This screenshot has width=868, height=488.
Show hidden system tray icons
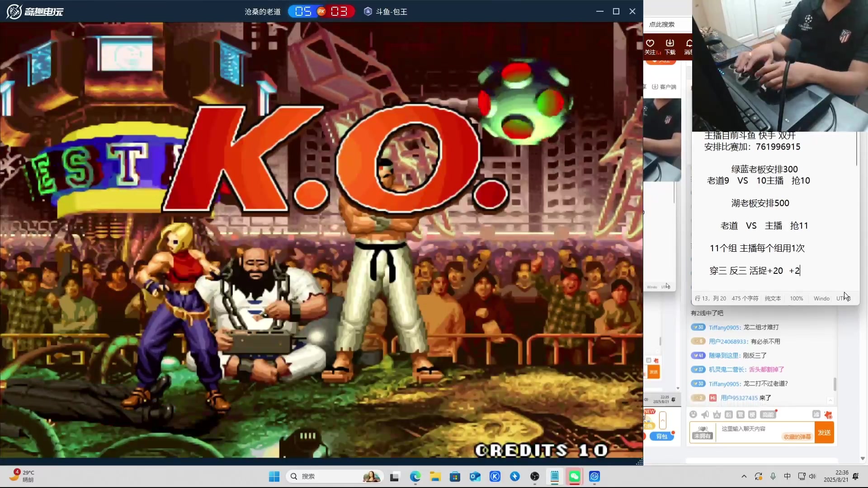tap(744, 476)
